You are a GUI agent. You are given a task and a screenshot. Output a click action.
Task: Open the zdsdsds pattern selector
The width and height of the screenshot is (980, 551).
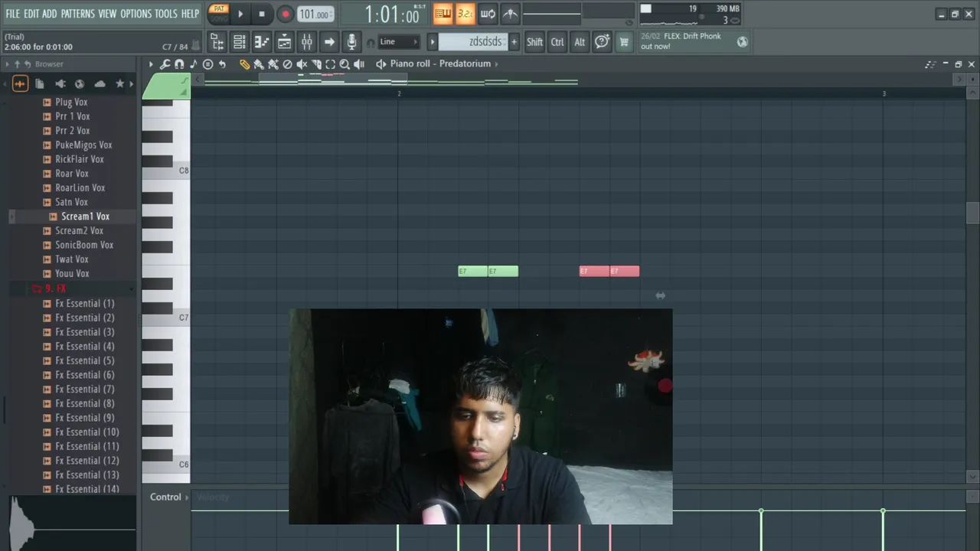[472, 42]
